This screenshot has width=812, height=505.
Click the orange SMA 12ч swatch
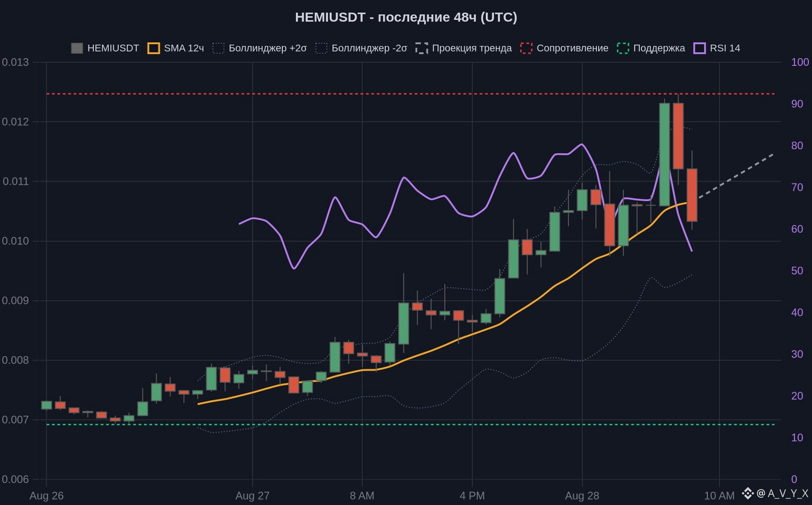click(x=154, y=48)
